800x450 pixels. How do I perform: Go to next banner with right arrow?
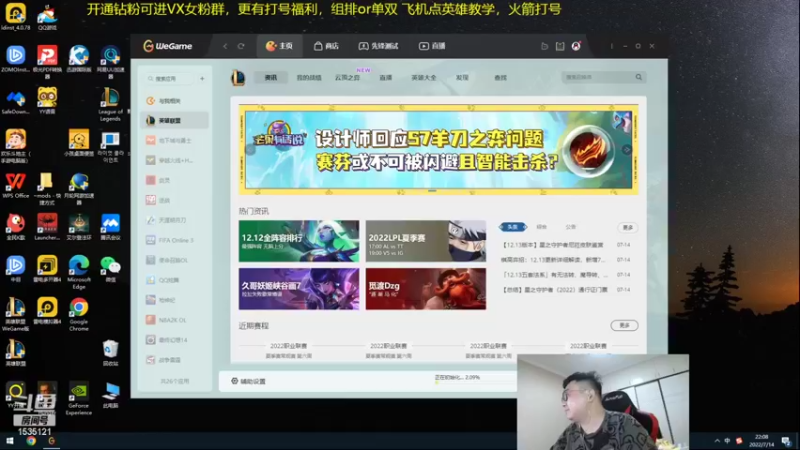627,149
